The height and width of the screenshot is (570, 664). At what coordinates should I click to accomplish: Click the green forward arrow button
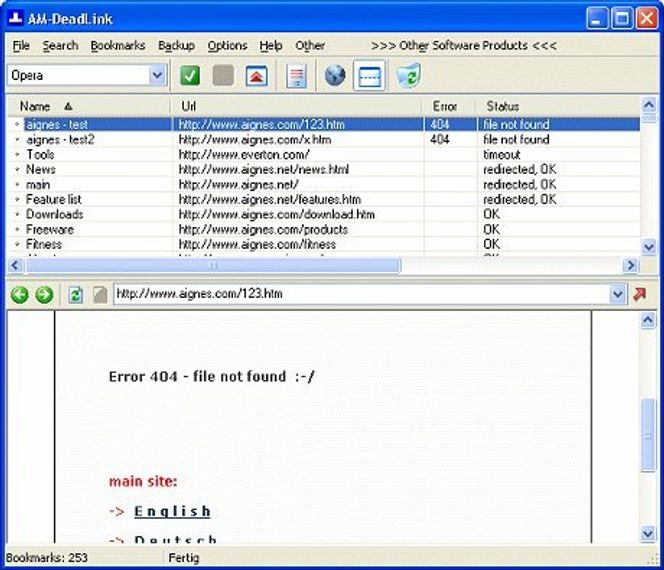point(44,294)
